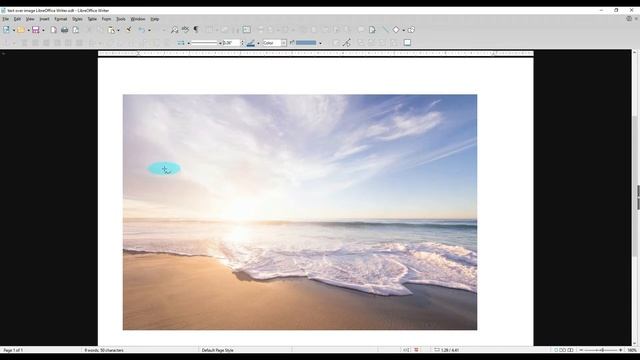Image resolution: width=640 pixels, height=360 pixels.
Task: Click the Undo arrow icon
Action: click(142, 29)
